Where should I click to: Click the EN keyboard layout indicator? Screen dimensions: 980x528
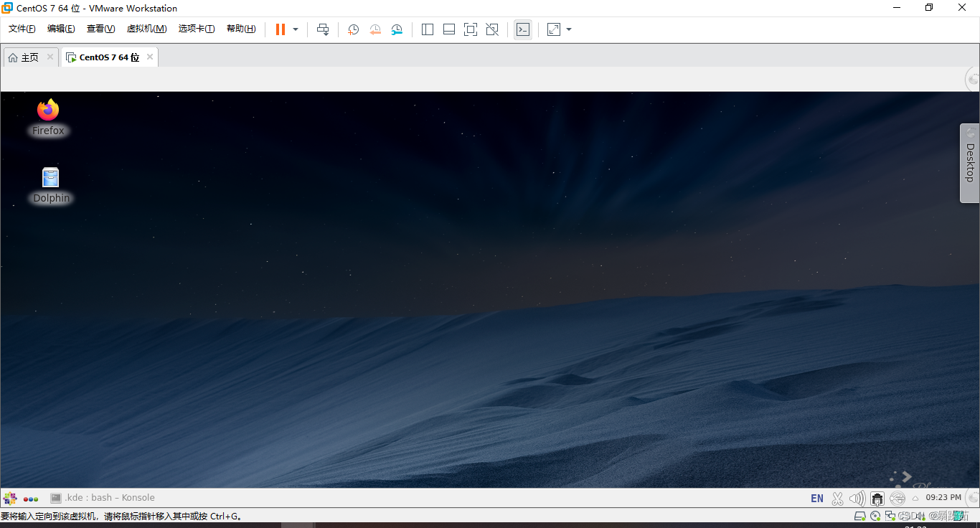817,499
